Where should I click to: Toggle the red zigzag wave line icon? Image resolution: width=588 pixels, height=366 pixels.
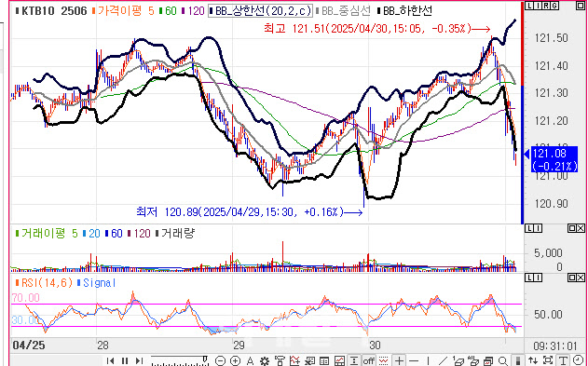(383, 360)
